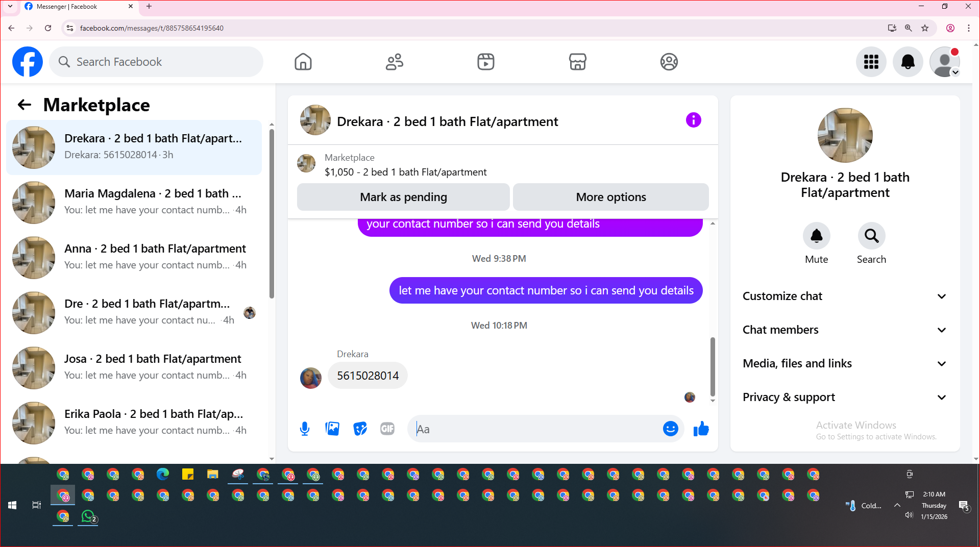Open the Notifications bell
The image size is (980, 547).
coord(908,62)
